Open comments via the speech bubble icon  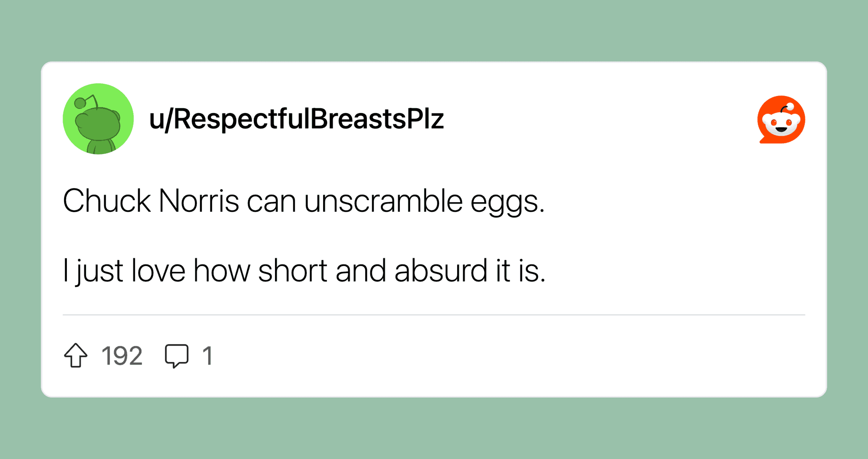[176, 355]
